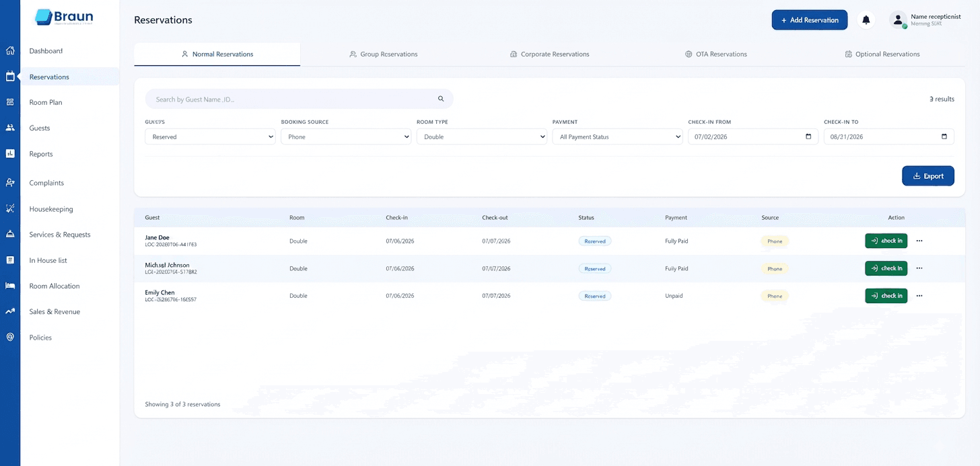
Task: Open Dashboard menu item
Action: tap(46, 51)
